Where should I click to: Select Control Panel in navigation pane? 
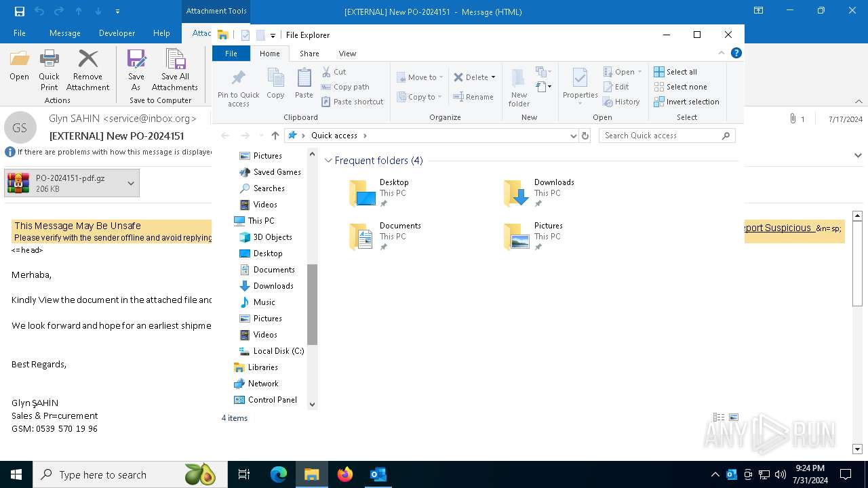point(266,400)
